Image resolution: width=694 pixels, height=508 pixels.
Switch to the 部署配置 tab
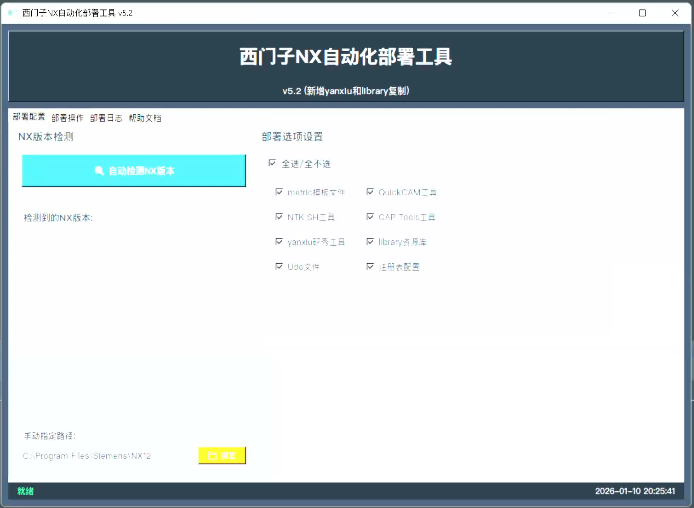click(x=29, y=117)
